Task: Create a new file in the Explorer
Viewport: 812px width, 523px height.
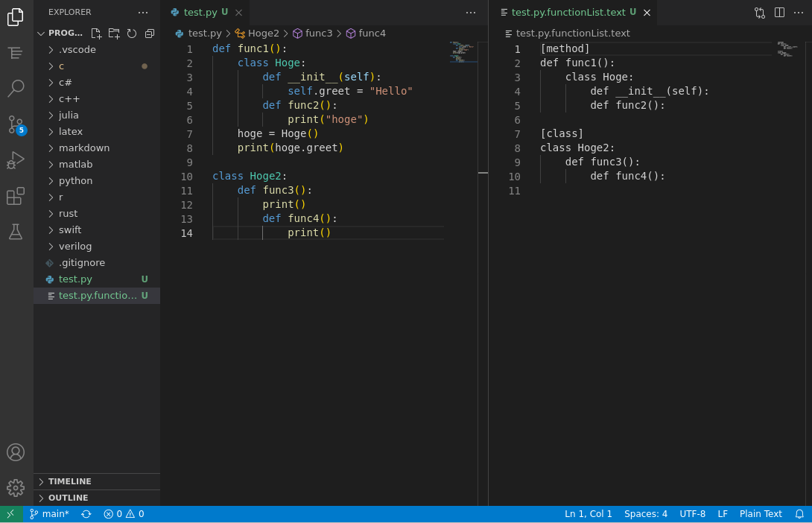Action: pyautogui.click(x=95, y=33)
